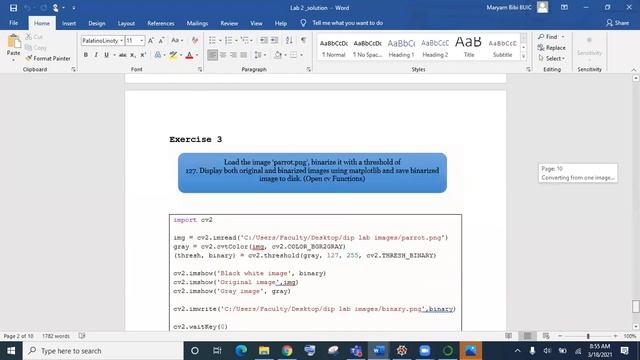Align text left
640x360 pixels.
click(x=212, y=55)
